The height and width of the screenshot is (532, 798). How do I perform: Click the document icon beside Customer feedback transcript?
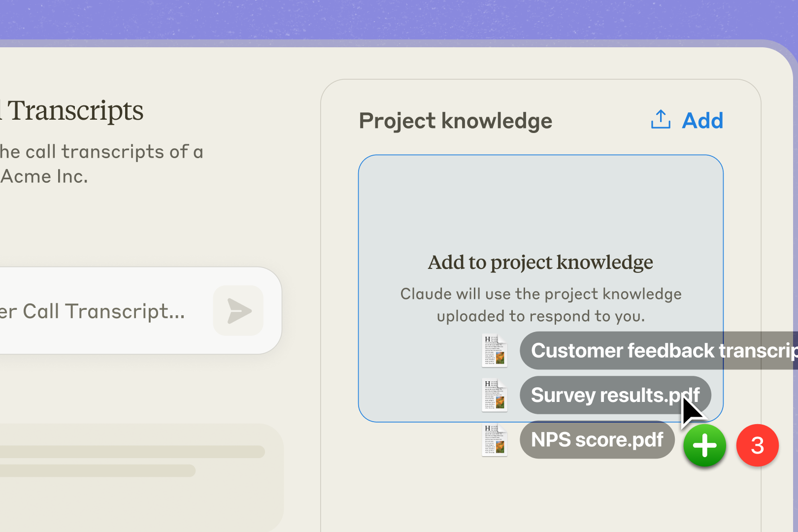click(494, 351)
